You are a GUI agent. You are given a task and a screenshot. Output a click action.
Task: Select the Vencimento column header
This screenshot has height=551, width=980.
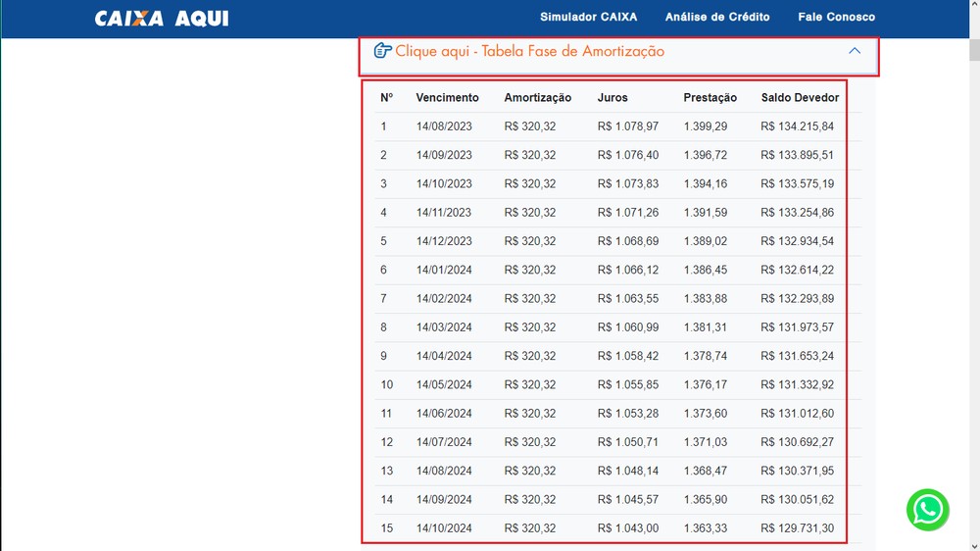[x=447, y=98]
